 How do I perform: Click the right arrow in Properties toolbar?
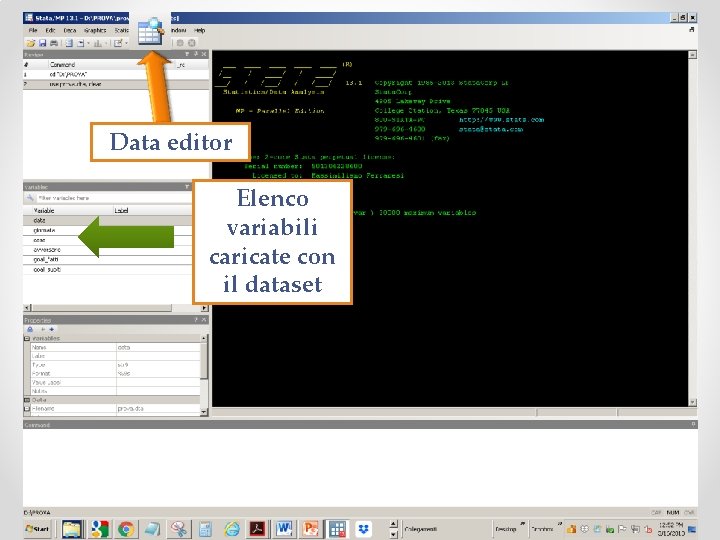coord(51,329)
